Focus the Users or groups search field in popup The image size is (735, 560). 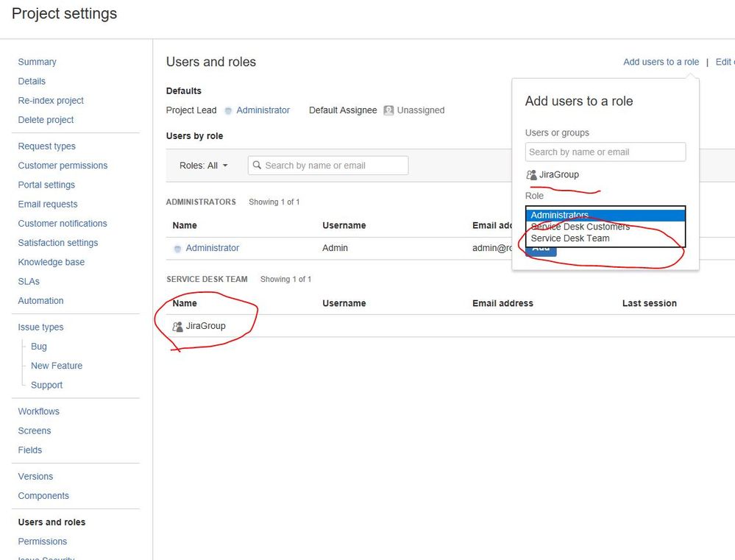pos(606,152)
